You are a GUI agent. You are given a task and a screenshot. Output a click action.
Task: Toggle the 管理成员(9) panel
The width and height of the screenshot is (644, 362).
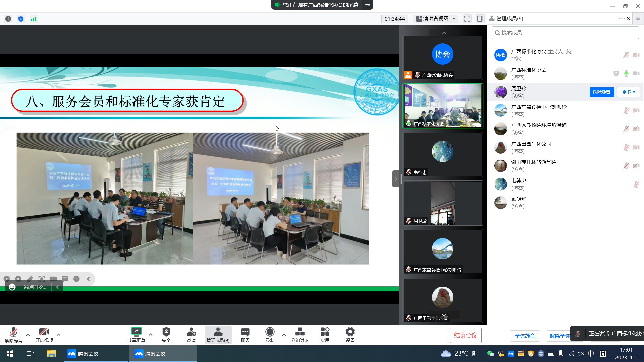pyautogui.click(x=218, y=335)
